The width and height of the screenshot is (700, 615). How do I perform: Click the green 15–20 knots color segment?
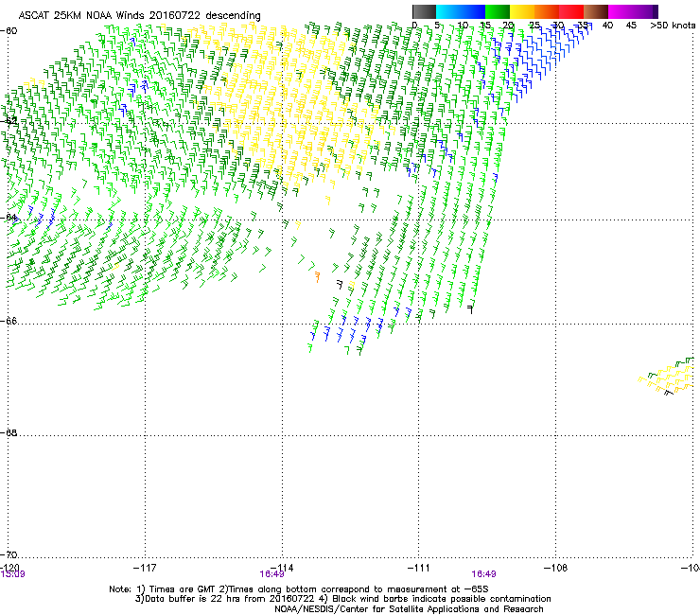point(498,11)
